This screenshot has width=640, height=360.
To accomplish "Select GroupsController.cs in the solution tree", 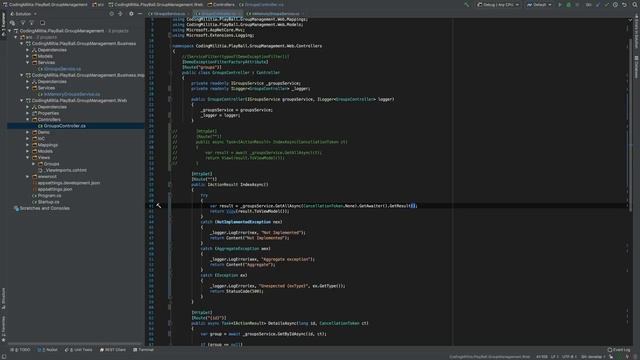I will click(64, 126).
